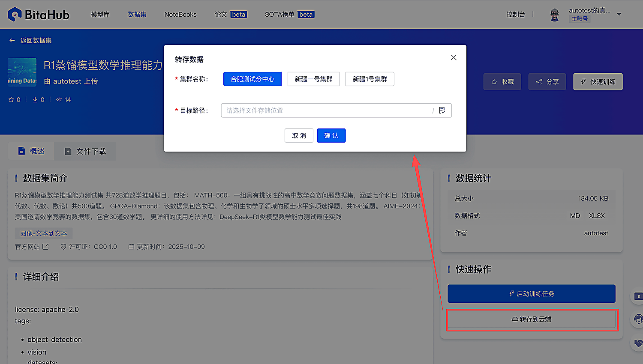This screenshot has height=364, width=643.
Task: Expand the account dropdown arrow
Action: [619, 15]
